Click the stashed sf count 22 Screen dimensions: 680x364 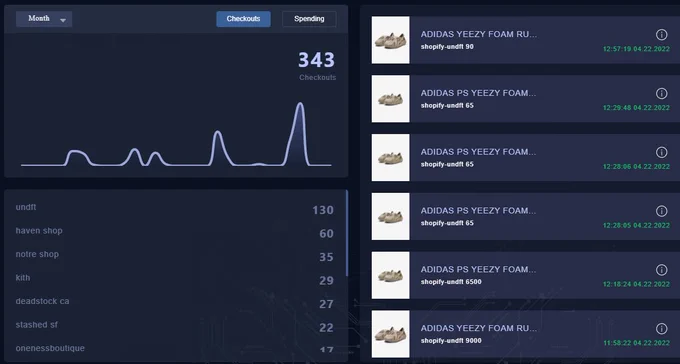[327, 328]
